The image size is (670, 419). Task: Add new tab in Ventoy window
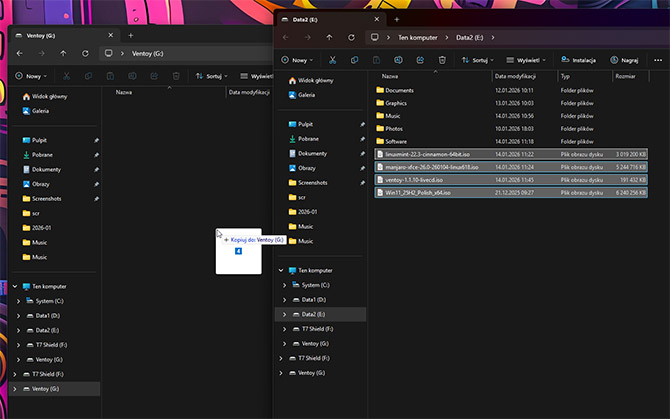tap(131, 35)
